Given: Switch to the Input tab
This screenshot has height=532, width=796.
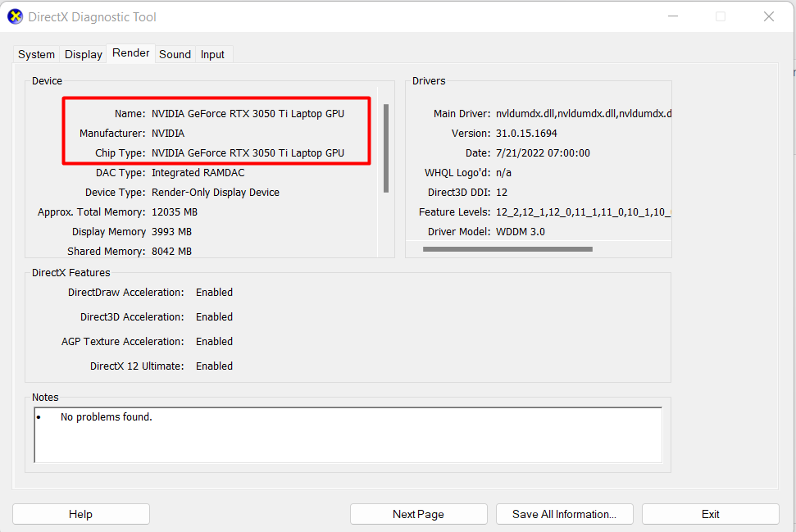Looking at the screenshot, I should [212, 54].
